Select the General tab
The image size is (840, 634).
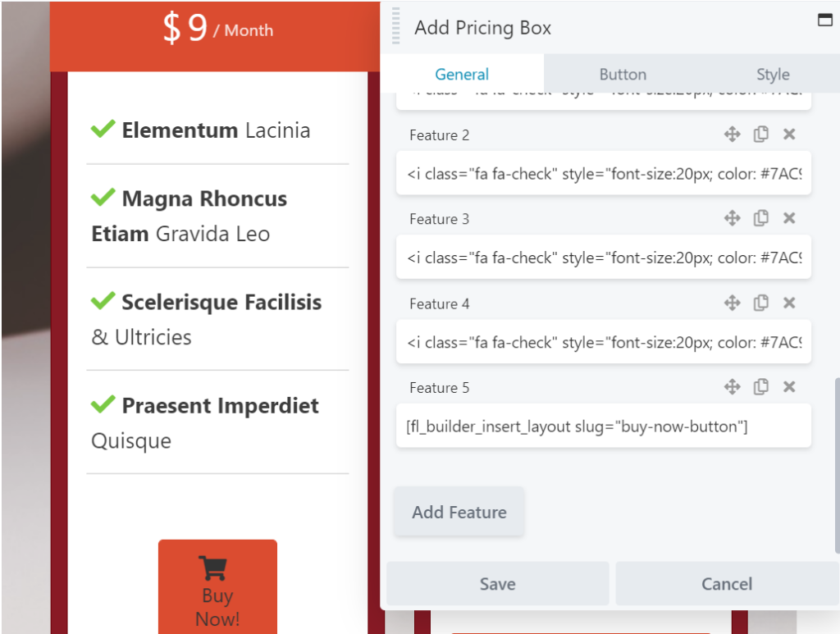click(x=462, y=74)
